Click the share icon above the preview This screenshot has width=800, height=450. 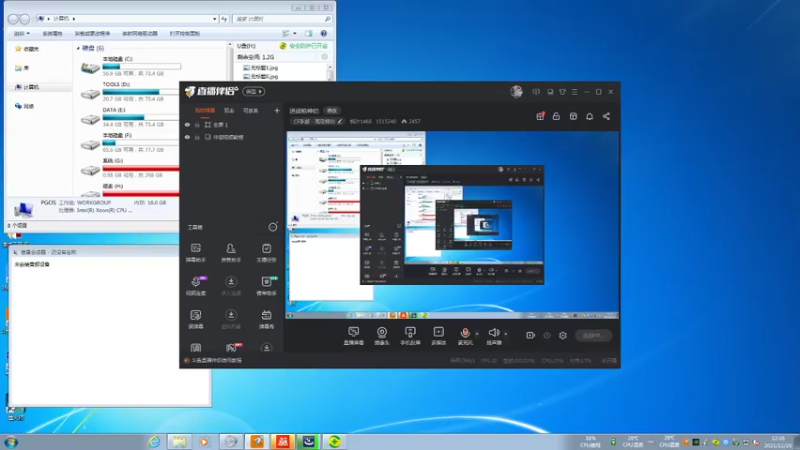pos(606,116)
